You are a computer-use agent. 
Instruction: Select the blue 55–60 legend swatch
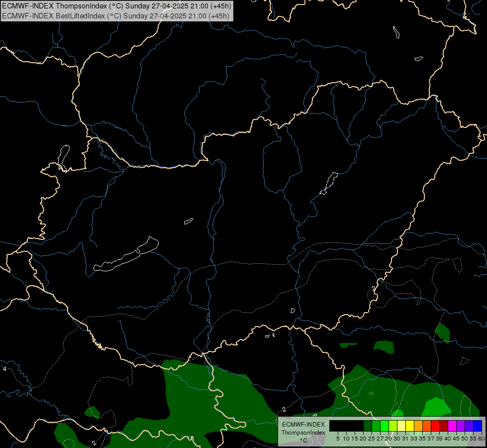tap(478, 426)
